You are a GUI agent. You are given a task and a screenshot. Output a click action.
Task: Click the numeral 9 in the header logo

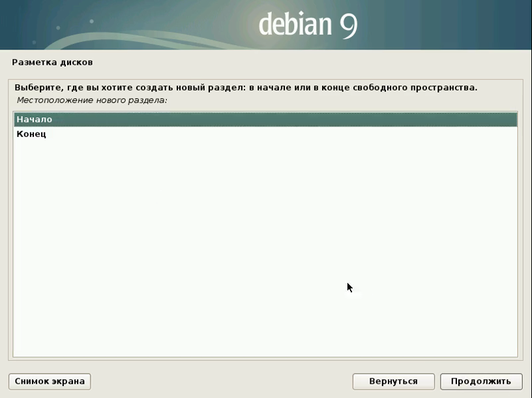[348, 24]
